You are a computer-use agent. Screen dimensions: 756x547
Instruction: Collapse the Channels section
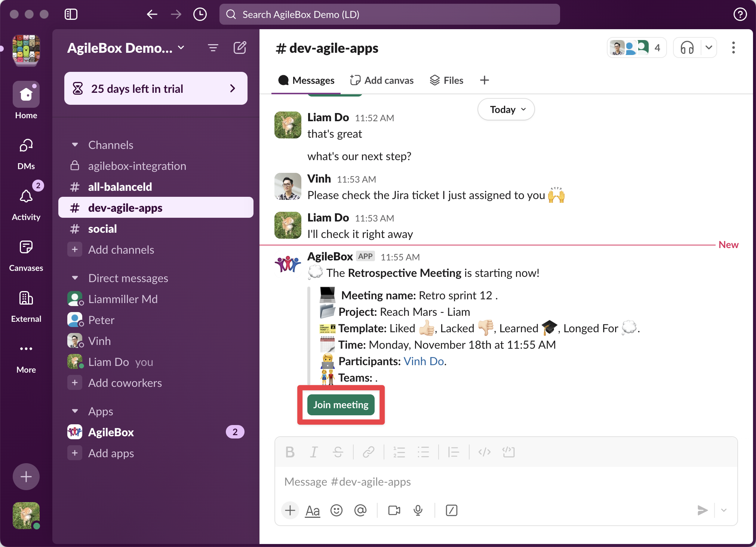[x=75, y=145]
